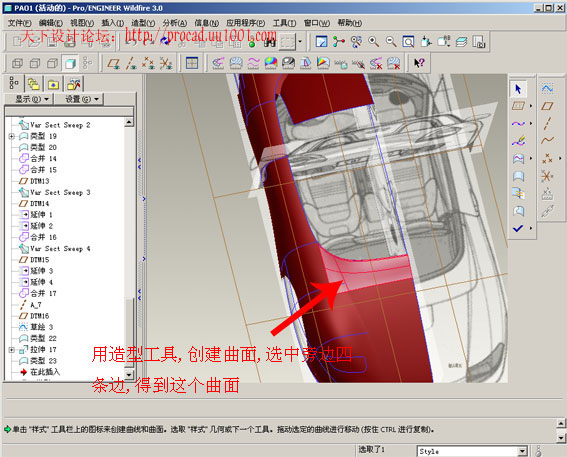This screenshot has width=567, height=457.
Task: Open the layer tree tab icon
Action: pos(34,84)
